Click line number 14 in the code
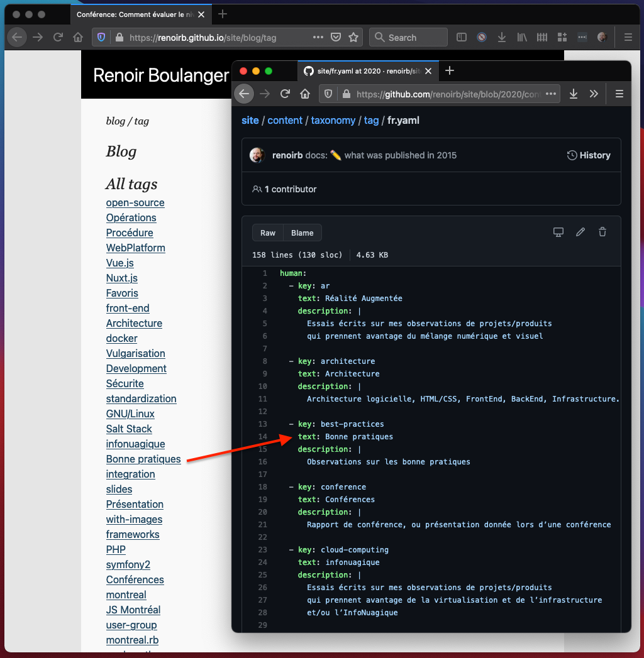Screen dimensions: 644x658 click(263, 436)
